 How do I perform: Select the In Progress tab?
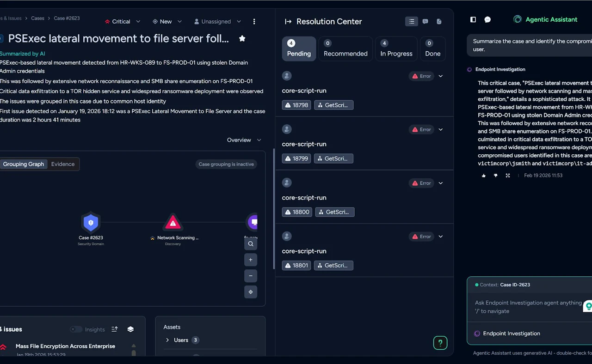tap(396, 49)
